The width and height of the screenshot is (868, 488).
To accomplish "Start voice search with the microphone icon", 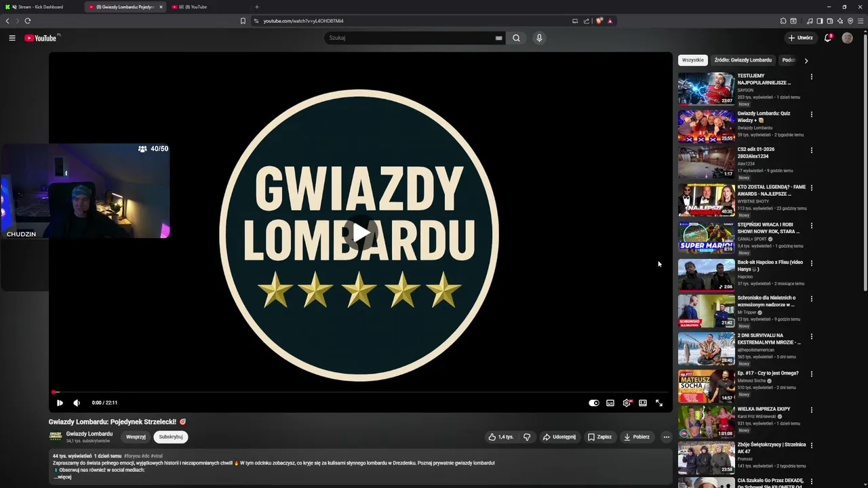I will (x=539, y=38).
